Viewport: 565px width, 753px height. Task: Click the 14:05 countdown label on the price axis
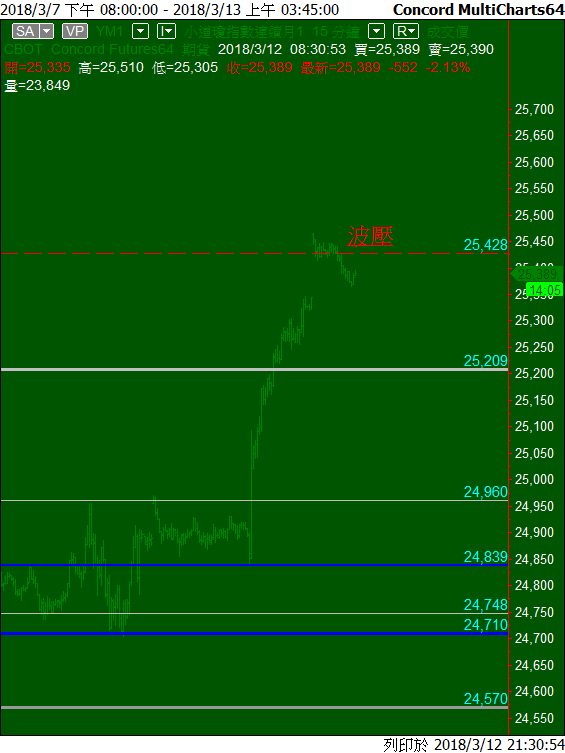(x=545, y=290)
